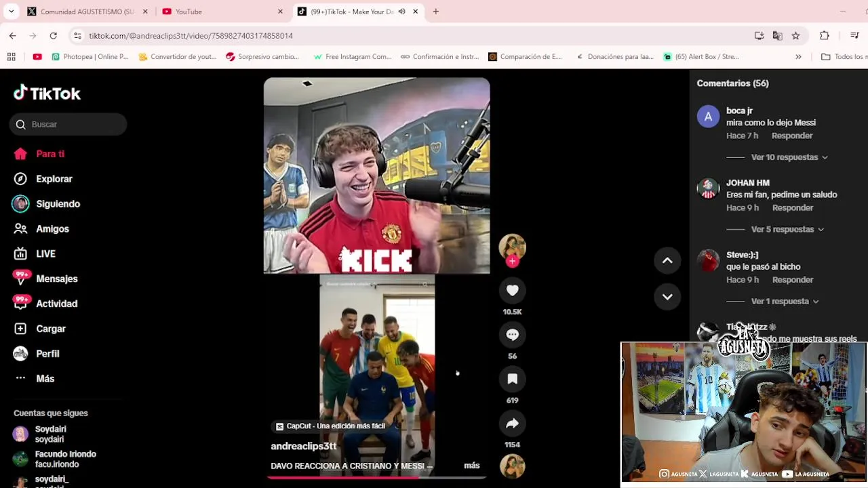Open the apps grid in bookmarks bar

point(11,57)
